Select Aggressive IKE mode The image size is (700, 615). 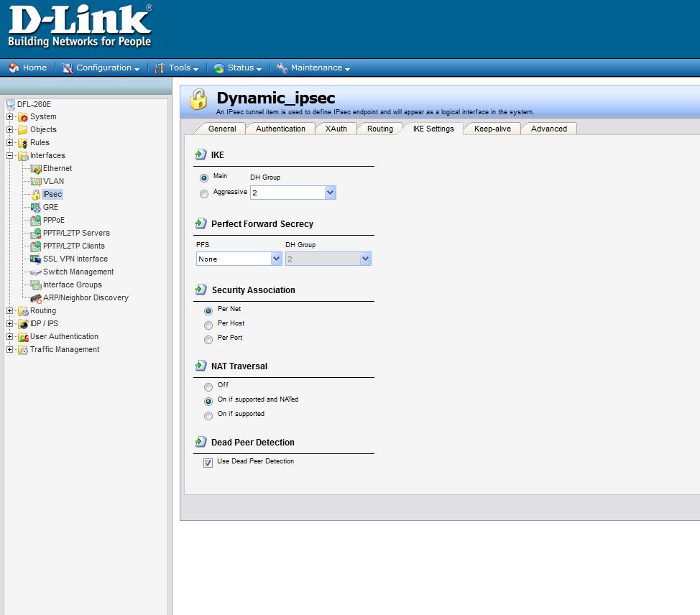pyautogui.click(x=205, y=193)
